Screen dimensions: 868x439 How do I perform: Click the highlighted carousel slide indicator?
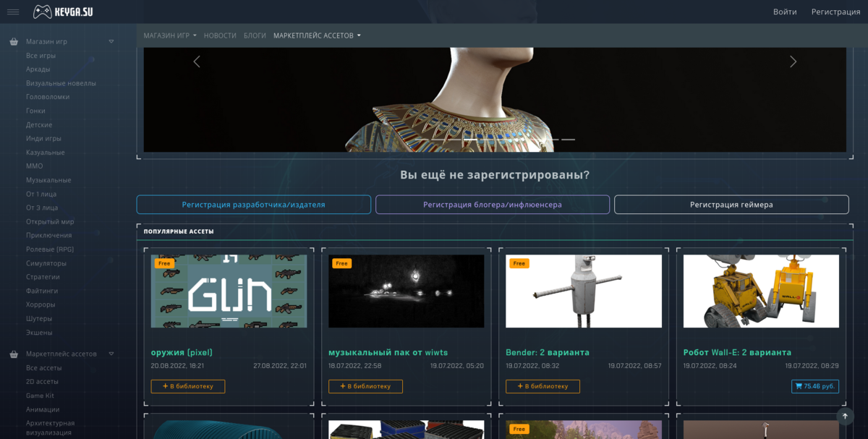470,139
